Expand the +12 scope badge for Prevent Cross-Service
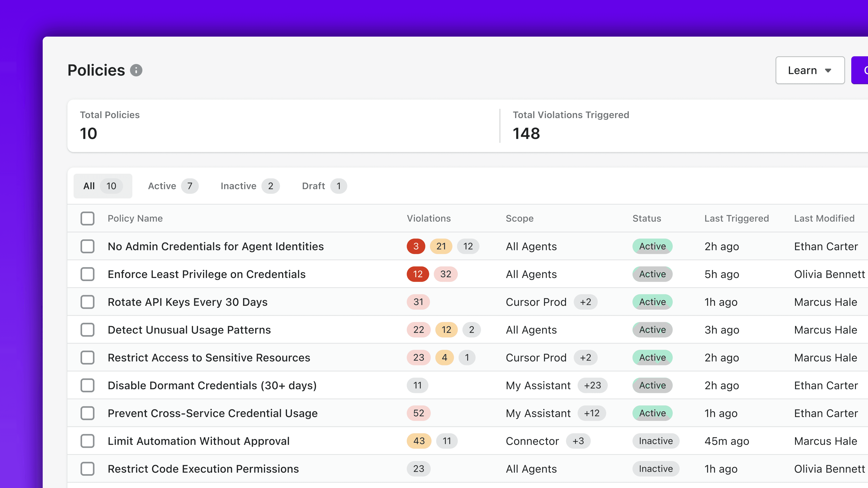 point(592,413)
